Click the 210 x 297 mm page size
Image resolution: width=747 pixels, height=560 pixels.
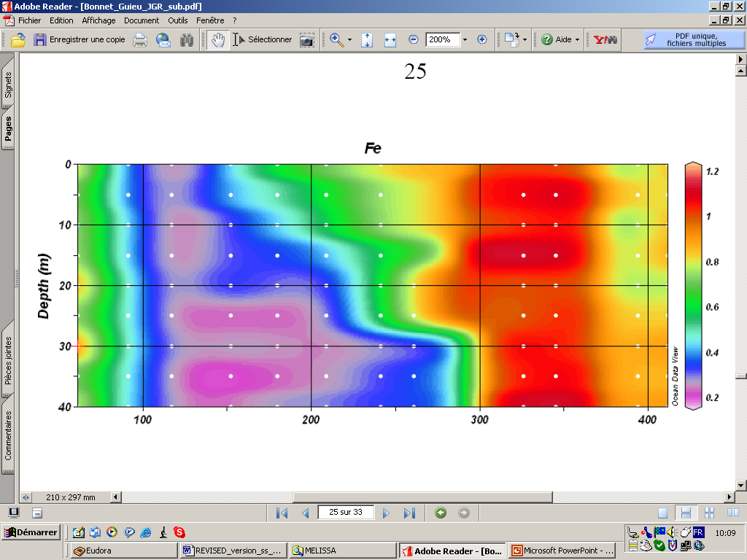(x=71, y=497)
